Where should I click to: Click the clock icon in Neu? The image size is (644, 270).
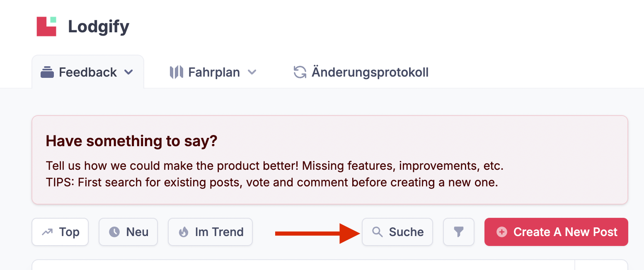click(114, 232)
